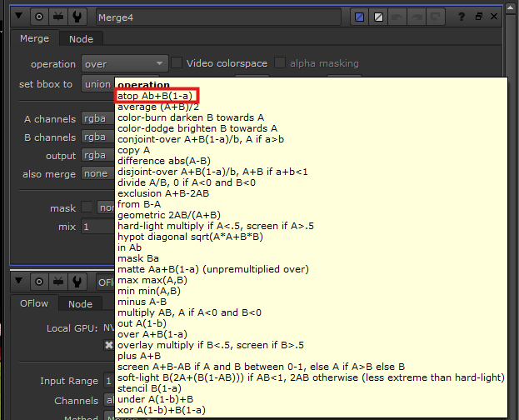Viewport: 519px width, 420px height.
Task: Uncheck the crossed checkbox under Local GPU
Action: pyautogui.click(x=108, y=345)
